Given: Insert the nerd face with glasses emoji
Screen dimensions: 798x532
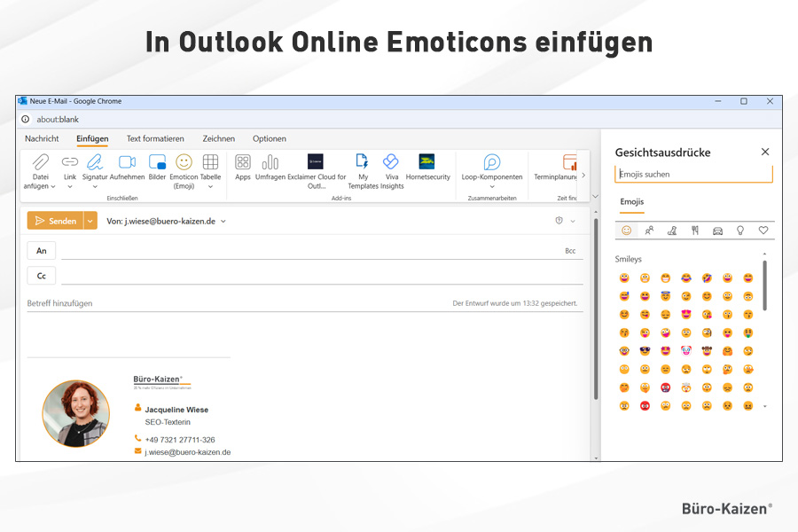Looking at the screenshot, I should point(624,351).
